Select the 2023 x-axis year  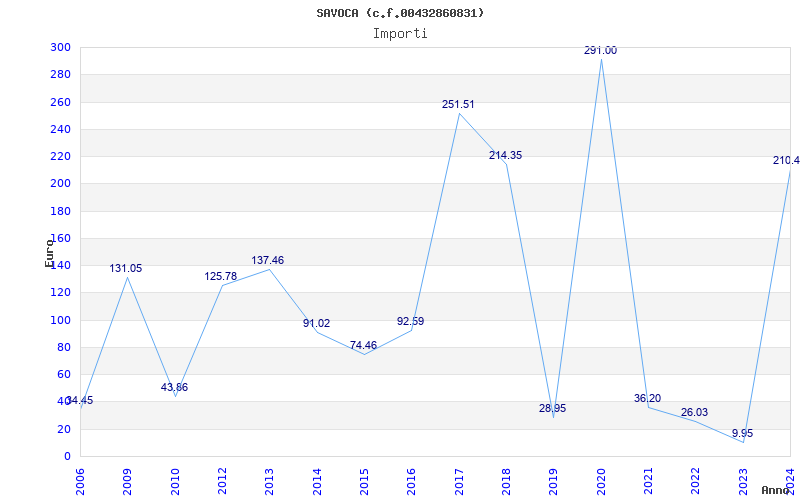[743, 482]
